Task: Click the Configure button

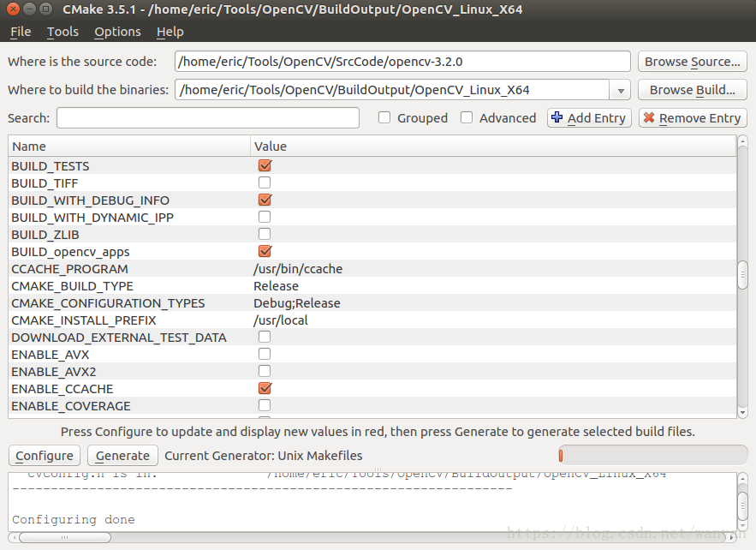Action: [x=45, y=456]
